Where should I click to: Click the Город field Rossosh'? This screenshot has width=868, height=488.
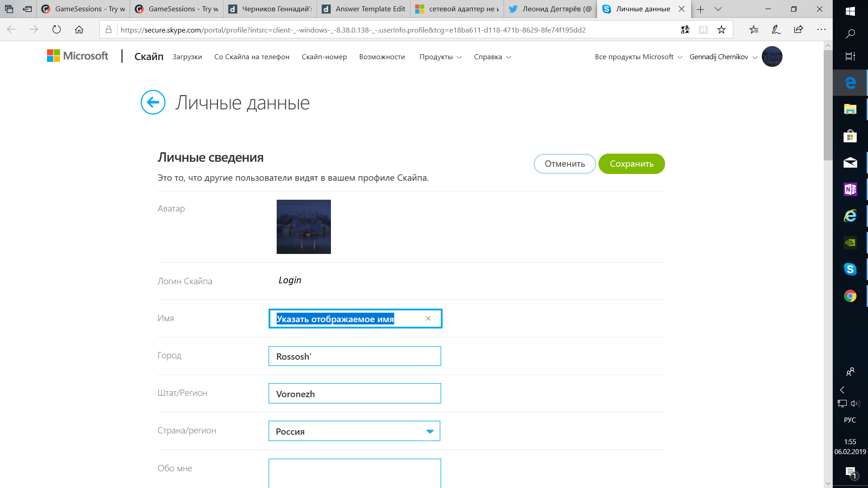point(355,356)
